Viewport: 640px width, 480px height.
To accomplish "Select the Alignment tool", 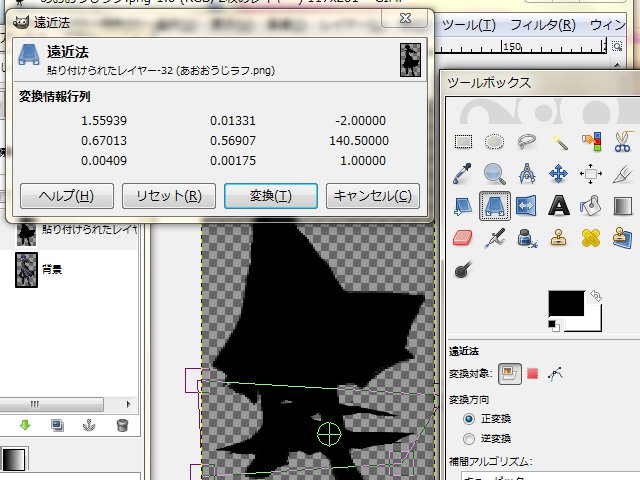I will coord(591,174).
